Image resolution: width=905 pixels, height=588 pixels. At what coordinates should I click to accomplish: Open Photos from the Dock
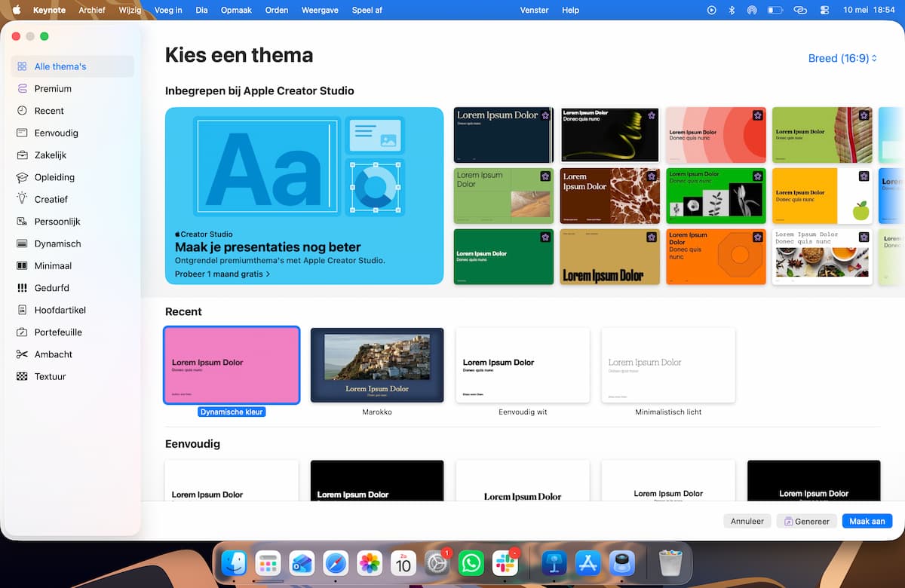(x=370, y=563)
